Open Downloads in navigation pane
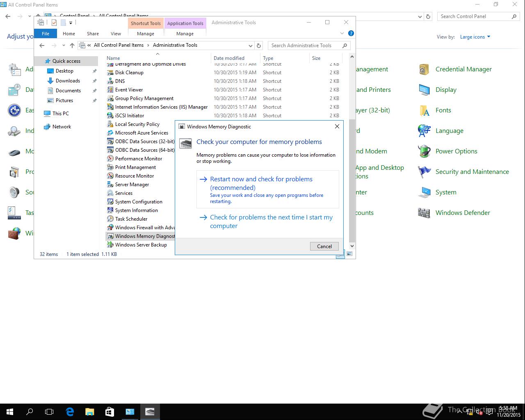This screenshot has height=420, width=525. coord(68,81)
